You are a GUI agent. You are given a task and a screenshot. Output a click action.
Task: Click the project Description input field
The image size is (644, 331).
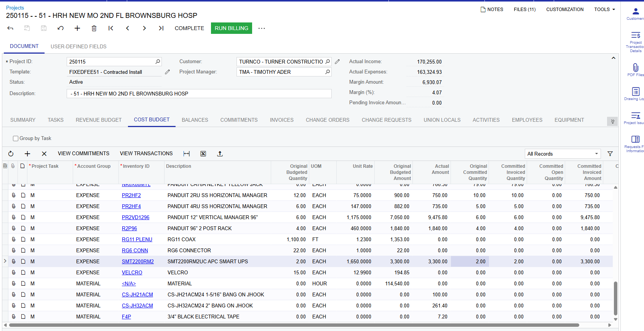[x=199, y=94]
